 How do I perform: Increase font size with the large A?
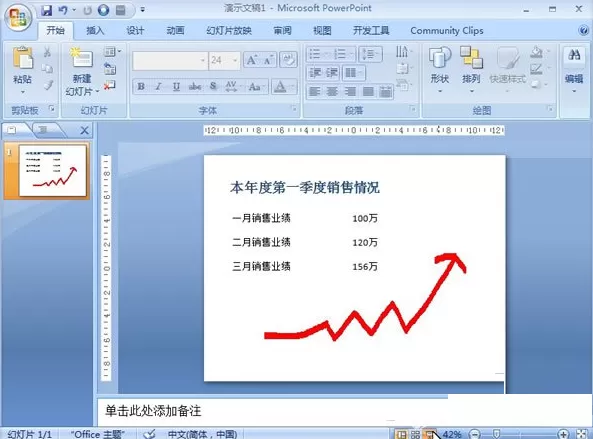click(252, 60)
